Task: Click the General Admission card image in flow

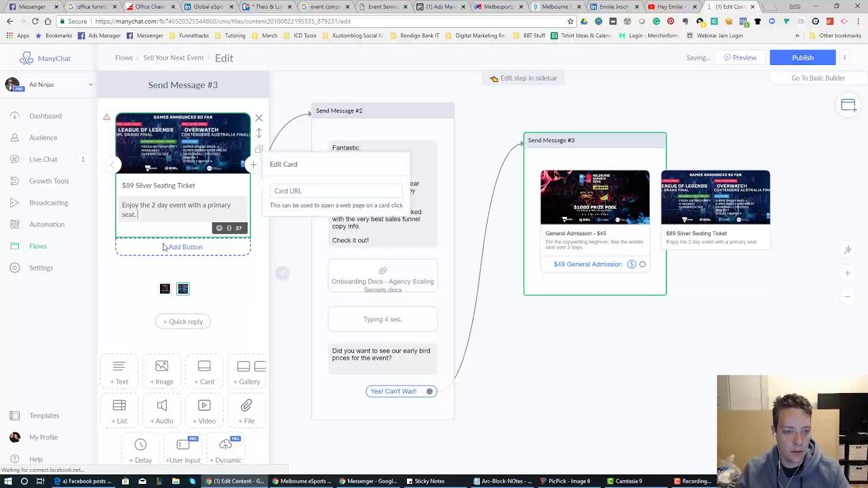Action: [595, 197]
